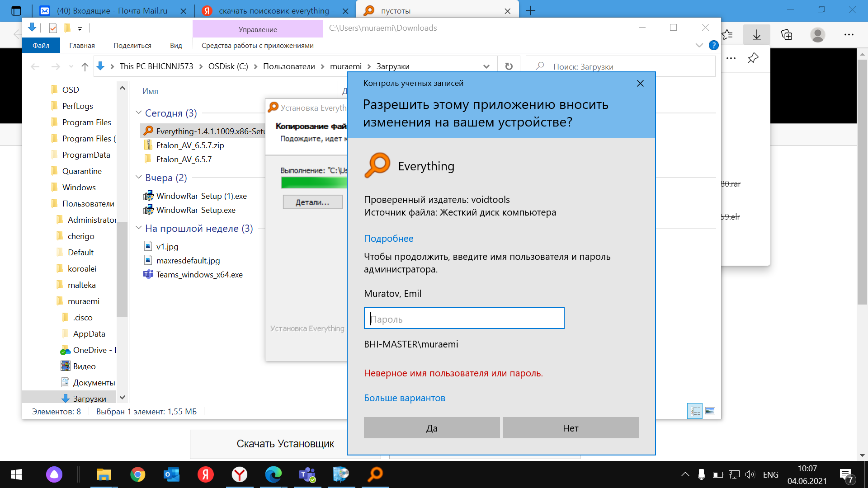868x488 pixels.
Task: Expand the Explorer ribbon
Action: (x=699, y=45)
